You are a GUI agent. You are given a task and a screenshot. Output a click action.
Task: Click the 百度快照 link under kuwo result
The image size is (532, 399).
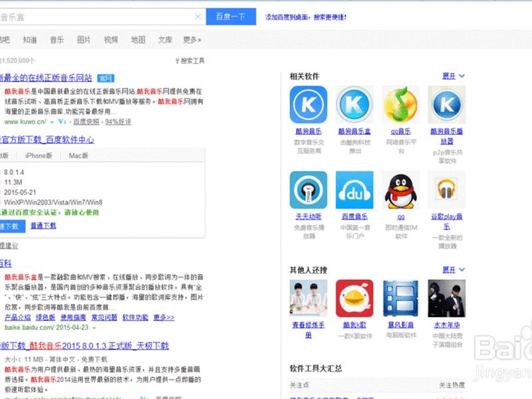point(86,122)
